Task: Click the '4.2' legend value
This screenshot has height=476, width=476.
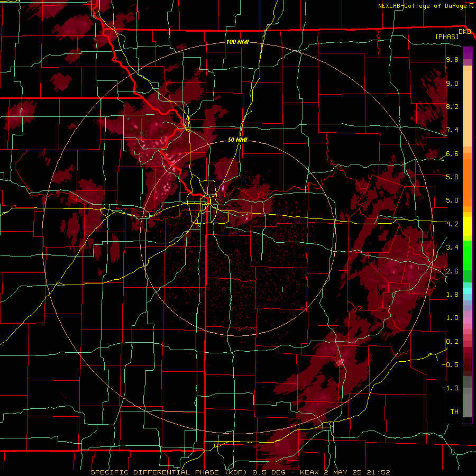Action: pos(452,224)
